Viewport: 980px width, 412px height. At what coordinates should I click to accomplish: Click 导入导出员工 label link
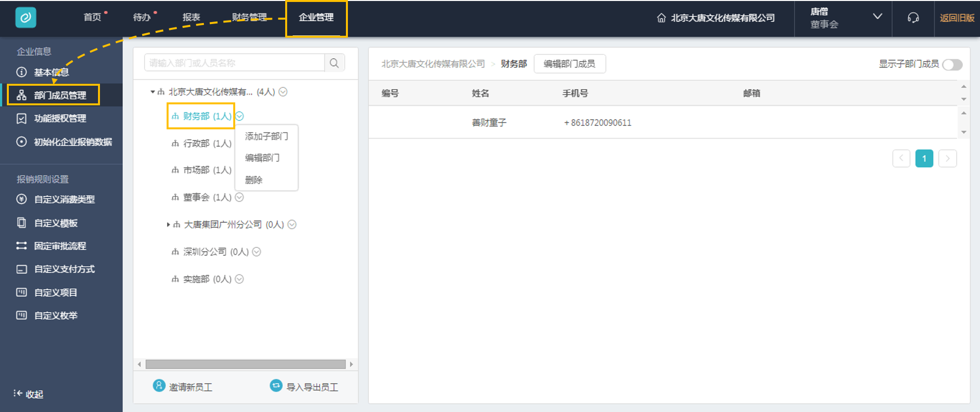click(x=312, y=387)
